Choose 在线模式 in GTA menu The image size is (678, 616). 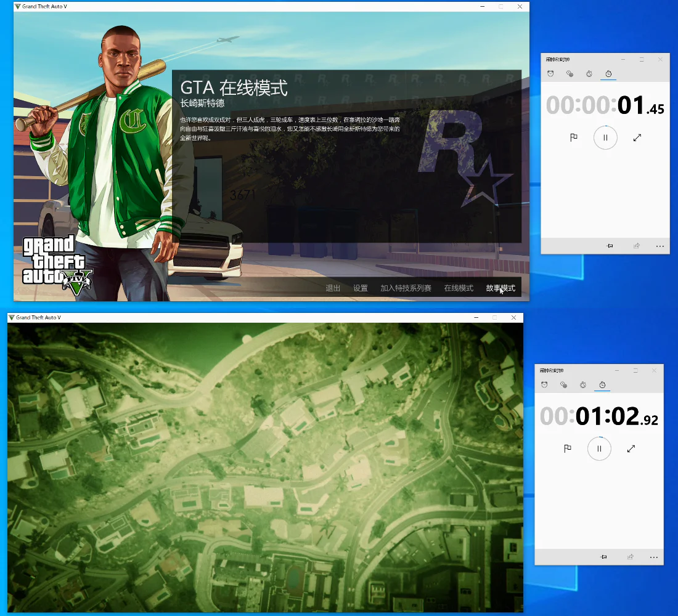(x=459, y=288)
